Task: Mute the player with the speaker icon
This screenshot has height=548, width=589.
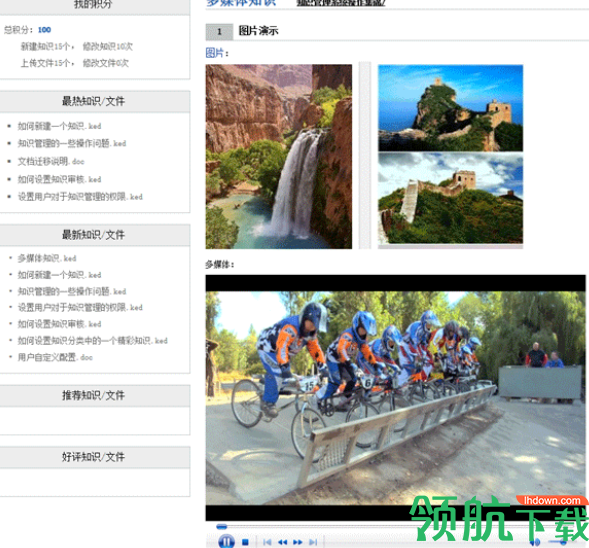Action: click(535, 542)
